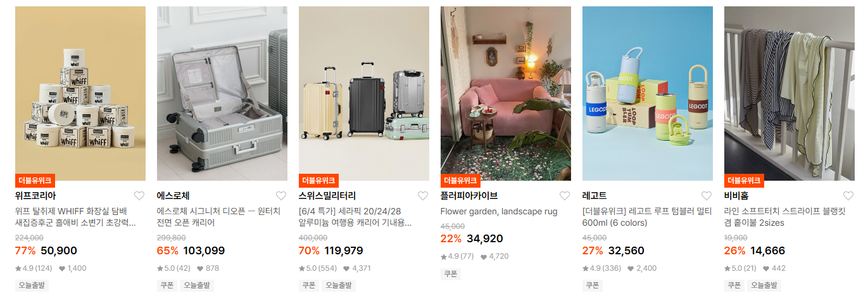
Task: Open the pink sofa rug photo
Action: pyautogui.click(x=506, y=93)
